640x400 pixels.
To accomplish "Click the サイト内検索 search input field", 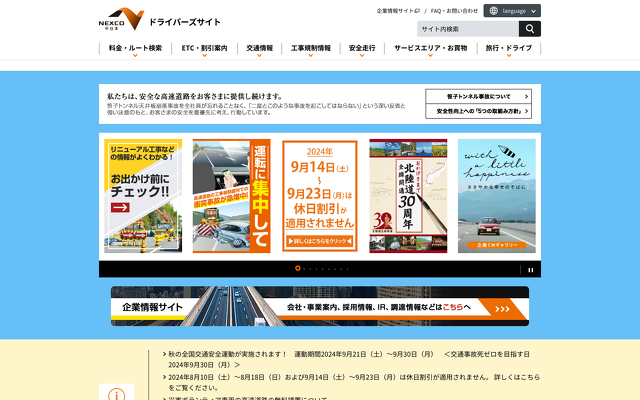I will click(x=468, y=29).
